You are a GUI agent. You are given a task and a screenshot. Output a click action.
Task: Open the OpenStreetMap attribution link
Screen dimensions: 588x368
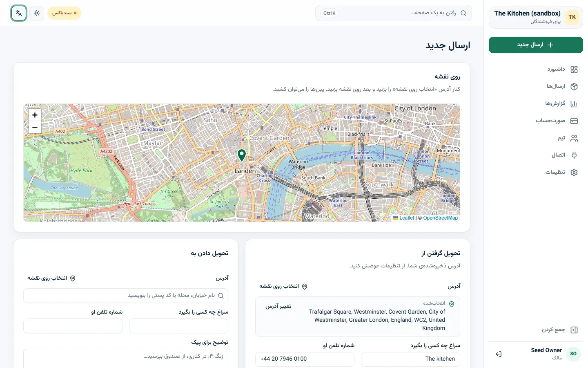(x=441, y=218)
